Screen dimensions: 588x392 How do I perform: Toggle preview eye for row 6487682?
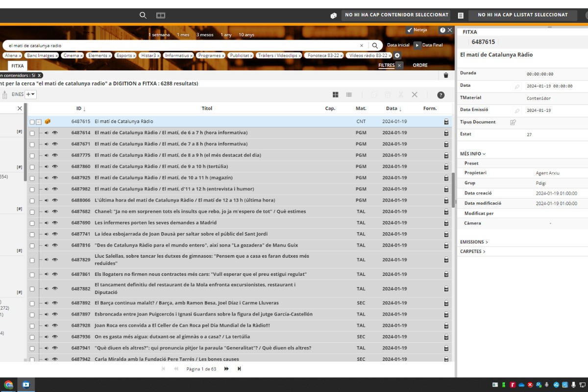point(55,212)
